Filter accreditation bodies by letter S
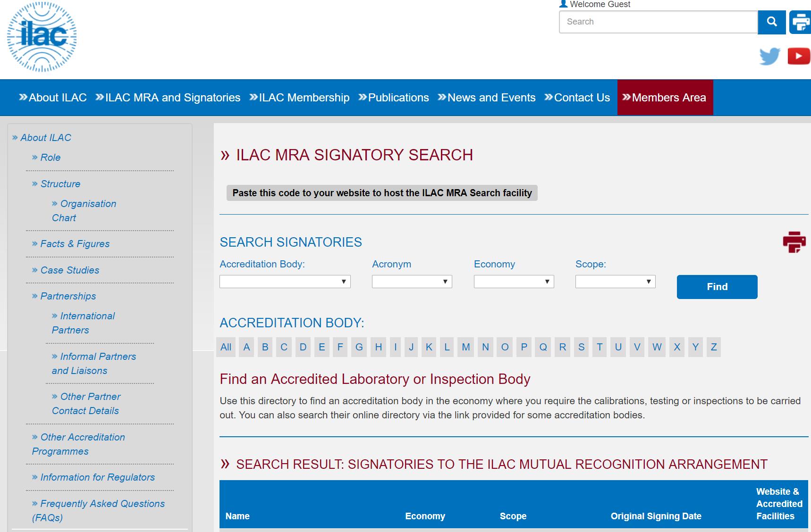The height and width of the screenshot is (532, 811). [582, 347]
